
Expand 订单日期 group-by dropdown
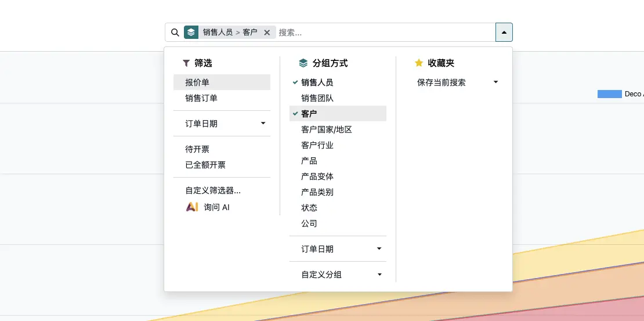click(338, 248)
